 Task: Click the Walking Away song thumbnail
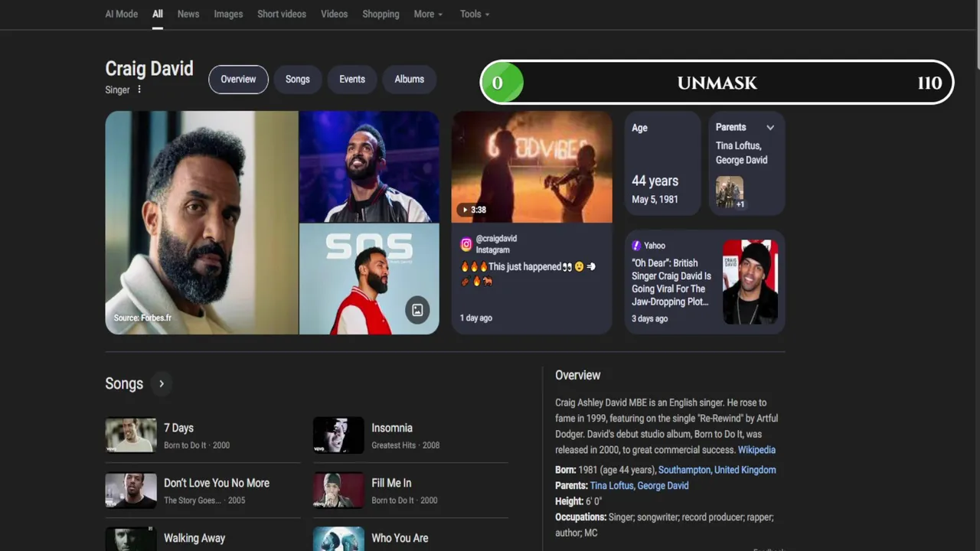131,539
